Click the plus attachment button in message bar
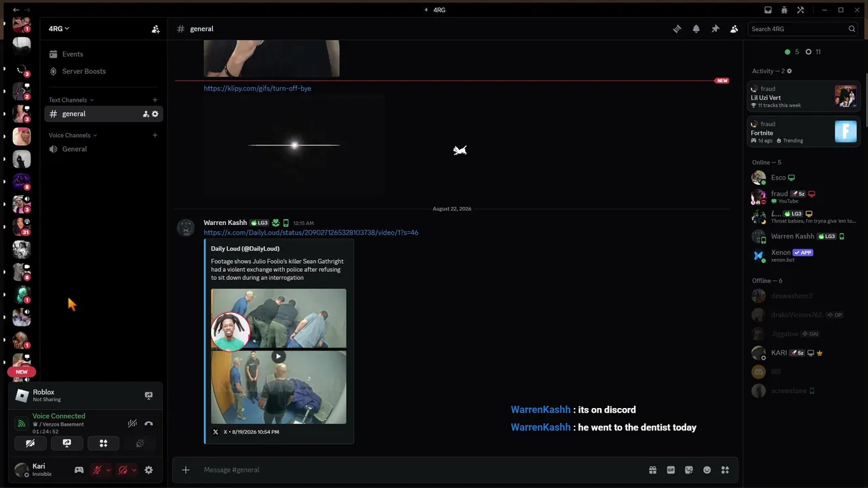 (186, 470)
